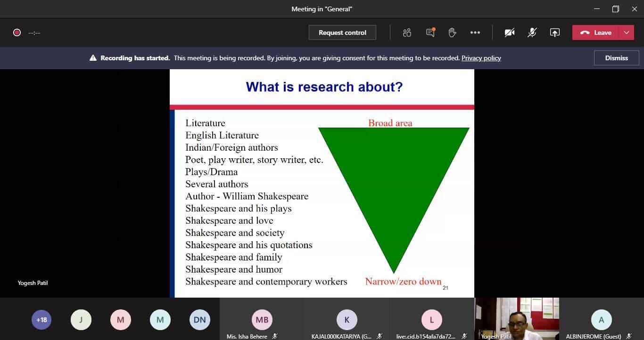
Task: Click muted mic icon beside ALBINJEROME (Guest)
Action: 628,336
